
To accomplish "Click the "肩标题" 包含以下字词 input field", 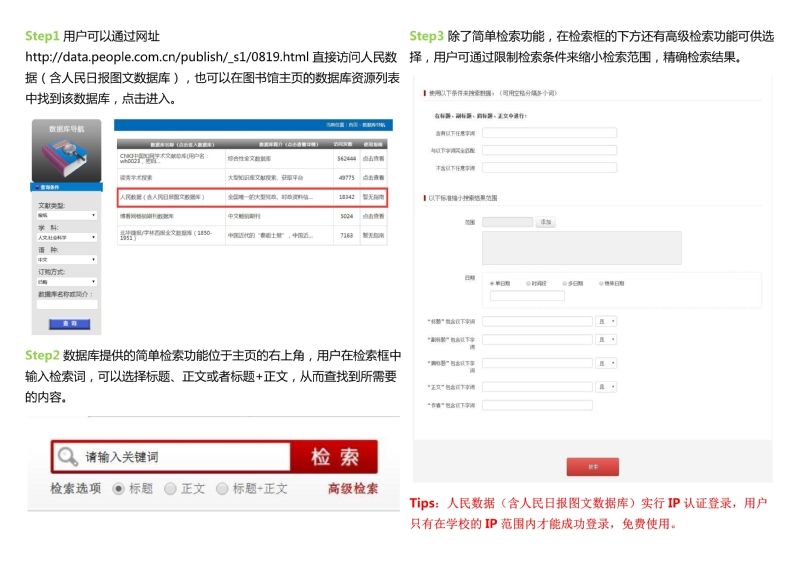I will click(537, 363).
